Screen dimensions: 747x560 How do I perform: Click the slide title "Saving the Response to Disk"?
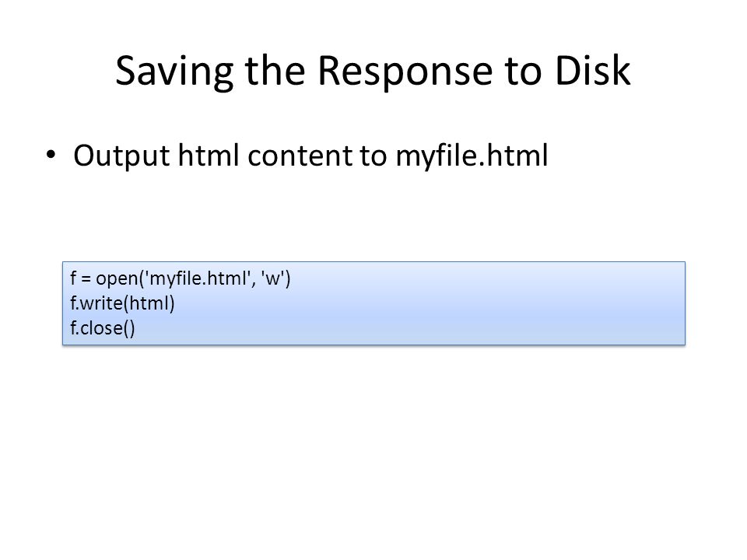tap(373, 71)
